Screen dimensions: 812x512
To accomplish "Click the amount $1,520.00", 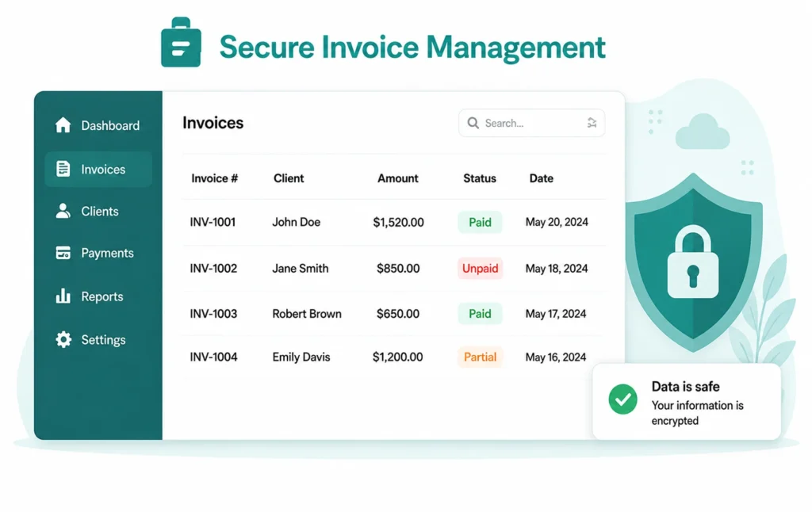I will [x=398, y=222].
